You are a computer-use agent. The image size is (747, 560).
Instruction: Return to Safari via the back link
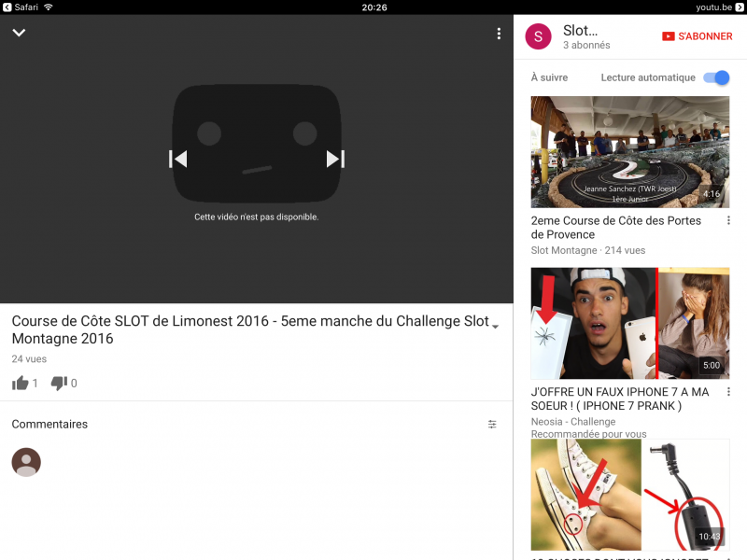(20, 7)
